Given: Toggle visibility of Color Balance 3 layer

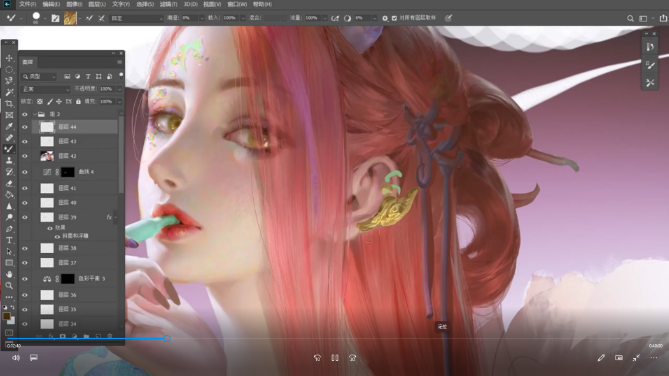Looking at the screenshot, I should 25,279.
